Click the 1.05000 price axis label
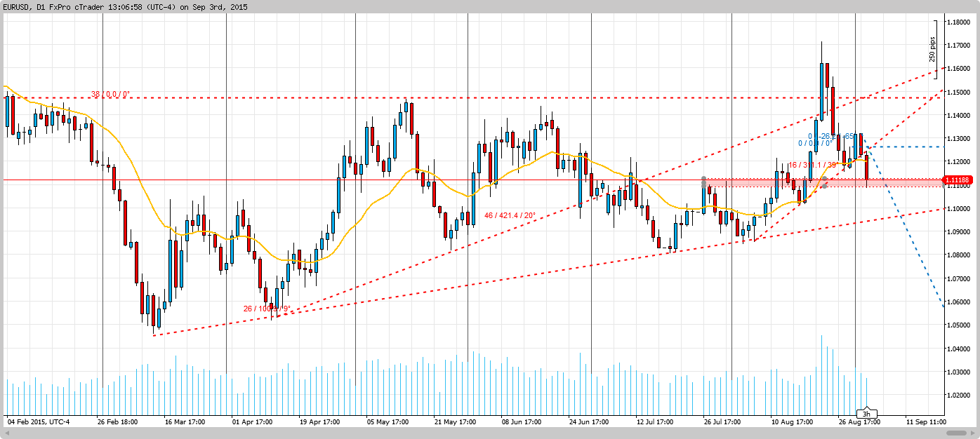The height and width of the screenshot is (439, 980). pyautogui.click(x=958, y=325)
